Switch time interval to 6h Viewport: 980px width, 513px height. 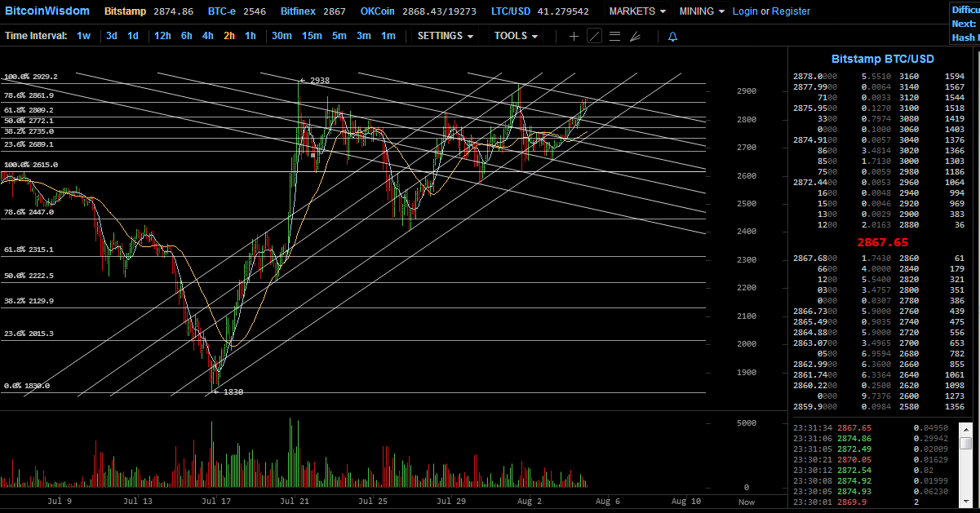(x=187, y=36)
